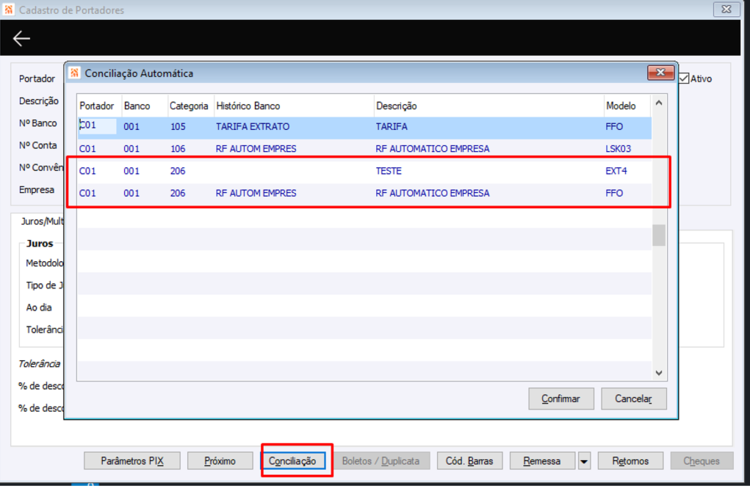Open the Conciliação button
Image resolution: width=750 pixels, height=488 pixels.
coord(292,461)
